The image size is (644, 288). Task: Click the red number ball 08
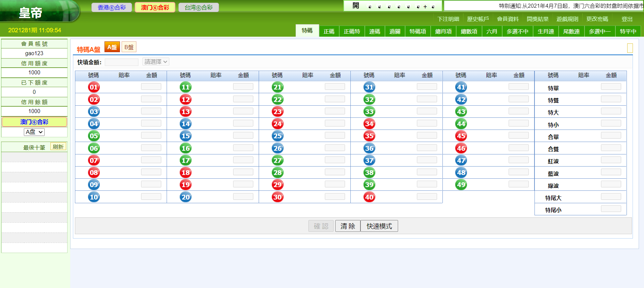click(94, 173)
